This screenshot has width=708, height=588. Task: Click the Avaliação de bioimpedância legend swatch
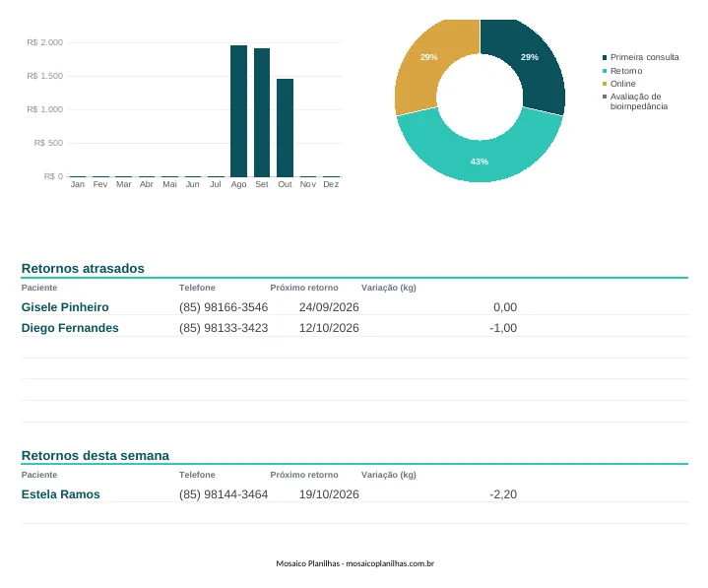(x=605, y=97)
